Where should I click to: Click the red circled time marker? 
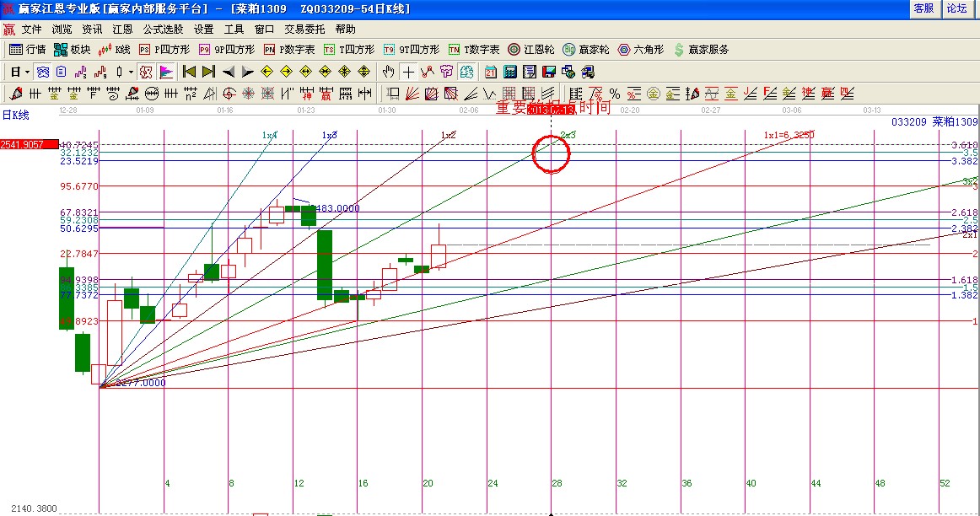pos(552,153)
